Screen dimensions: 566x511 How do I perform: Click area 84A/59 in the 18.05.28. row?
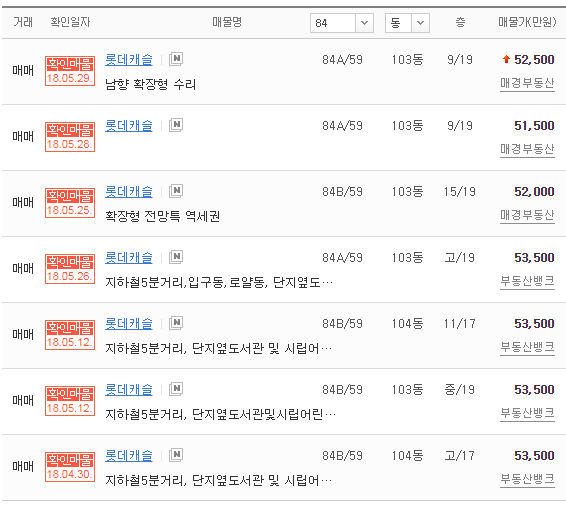(343, 126)
